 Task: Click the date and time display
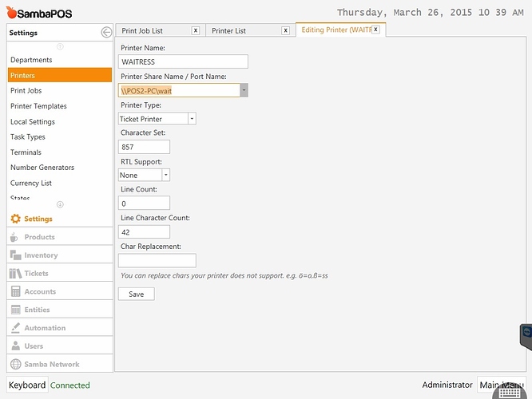point(431,13)
